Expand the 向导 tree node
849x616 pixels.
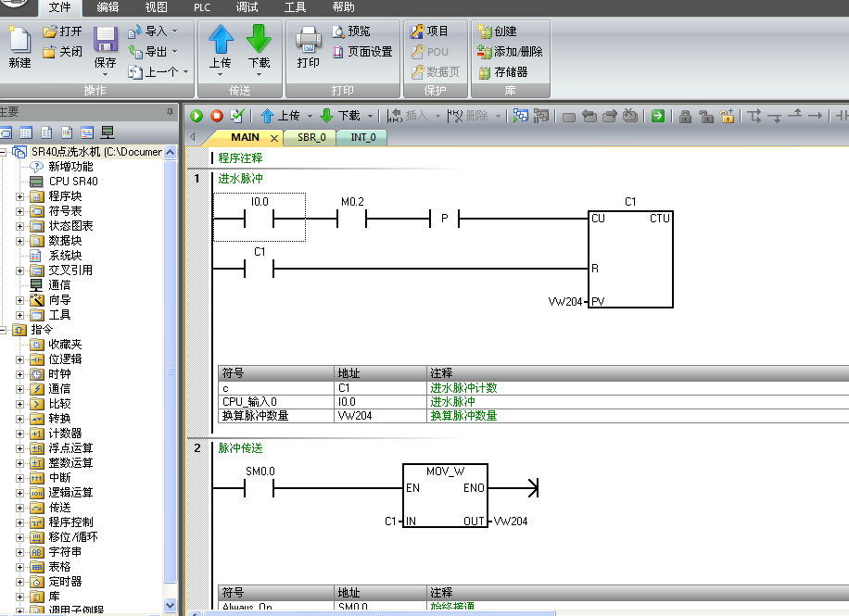(x=19, y=300)
